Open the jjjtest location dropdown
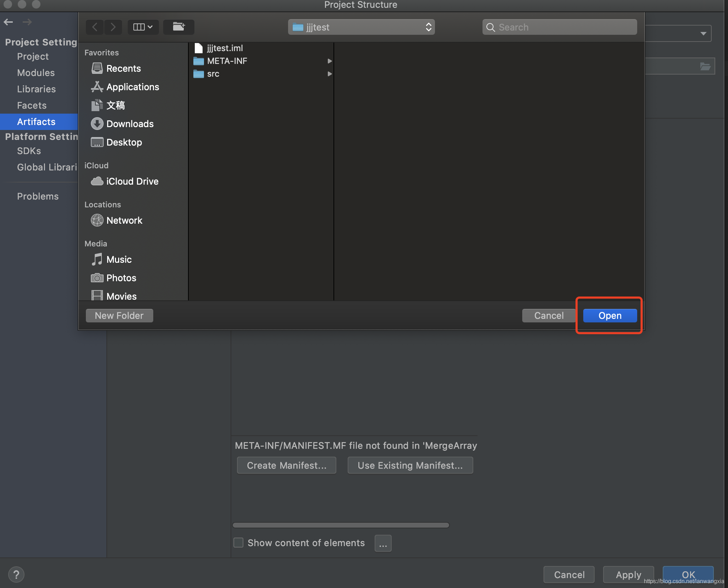Image resolution: width=728 pixels, height=588 pixels. click(x=361, y=27)
